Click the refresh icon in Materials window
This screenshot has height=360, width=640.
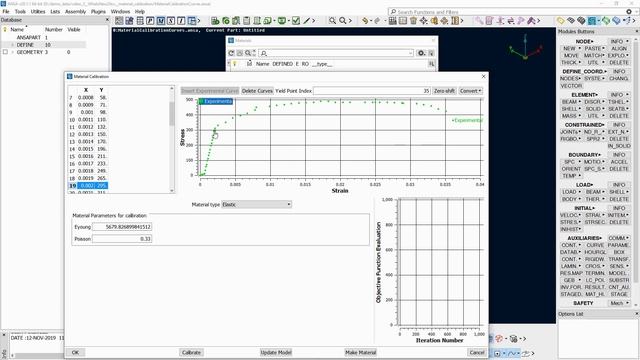click(x=231, y=53)
